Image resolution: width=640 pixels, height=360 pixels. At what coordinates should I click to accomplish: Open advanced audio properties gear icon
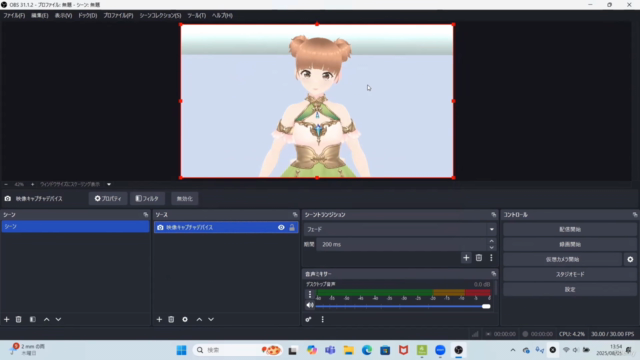click(x=308, y=319)
